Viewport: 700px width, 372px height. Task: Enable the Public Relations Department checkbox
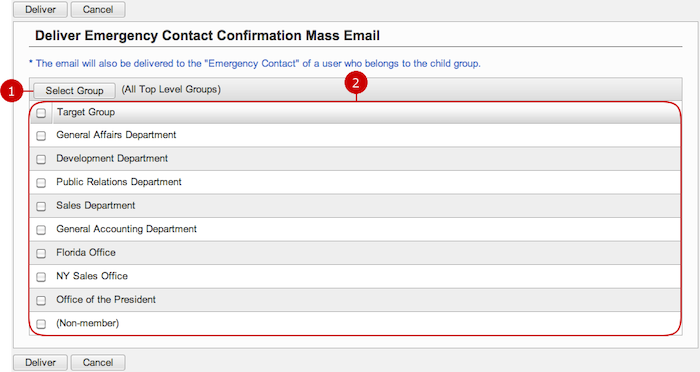(x=41, y=183)
